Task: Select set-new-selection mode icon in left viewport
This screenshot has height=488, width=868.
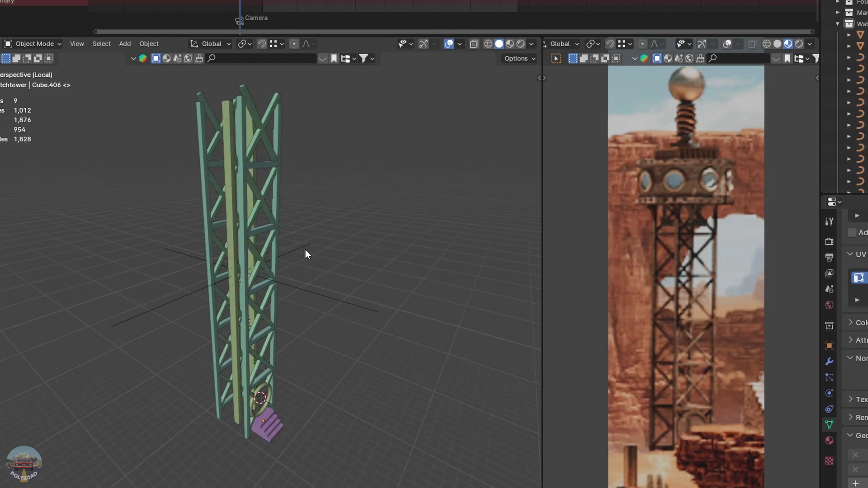Action: pos(5,58)
